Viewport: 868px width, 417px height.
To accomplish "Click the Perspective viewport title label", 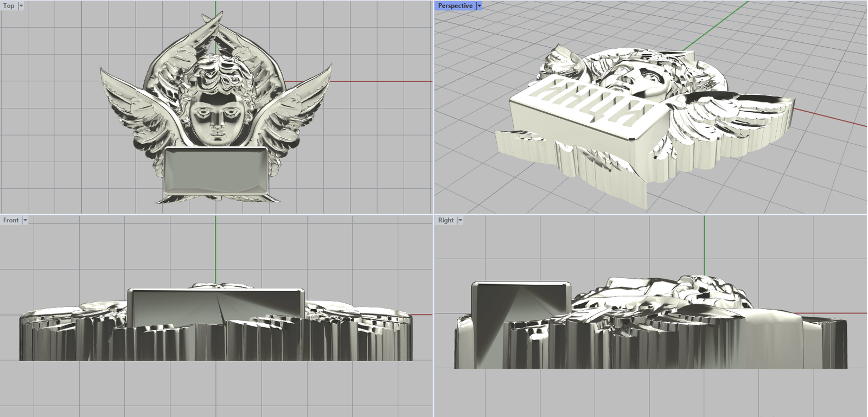I will (455, 6).
